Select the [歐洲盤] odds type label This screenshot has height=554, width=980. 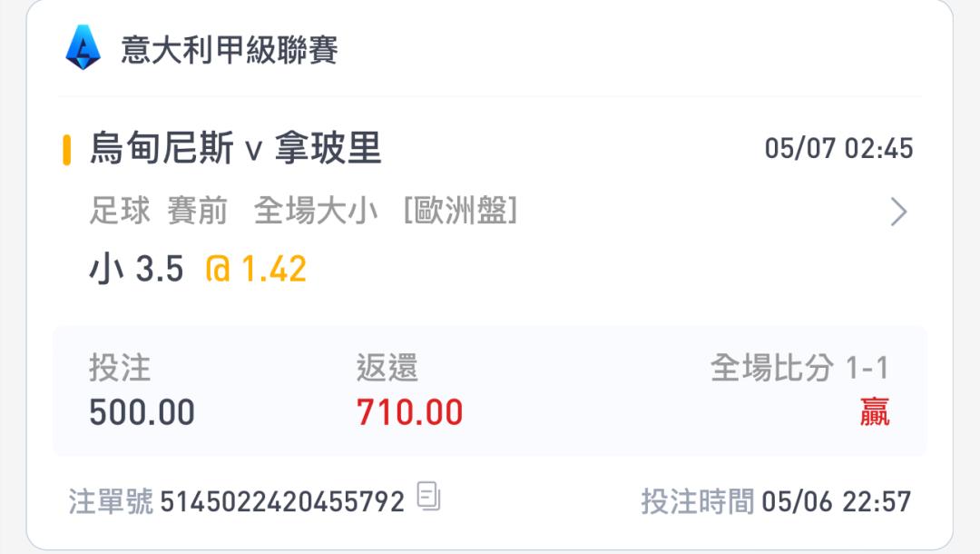pyautogui.click(x=461, y=210)
